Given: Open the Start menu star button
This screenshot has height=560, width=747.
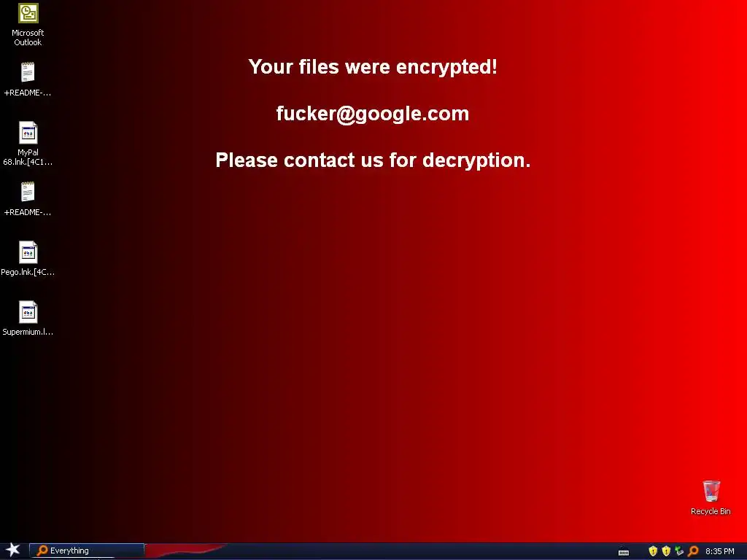Looking at the screenshot, I should [13, 550].
